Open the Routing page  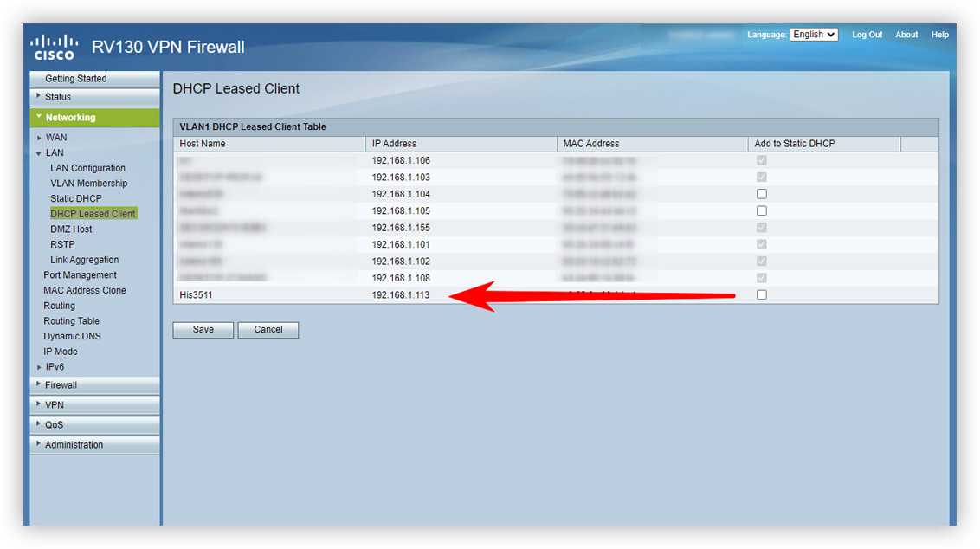tap(60, 306)
